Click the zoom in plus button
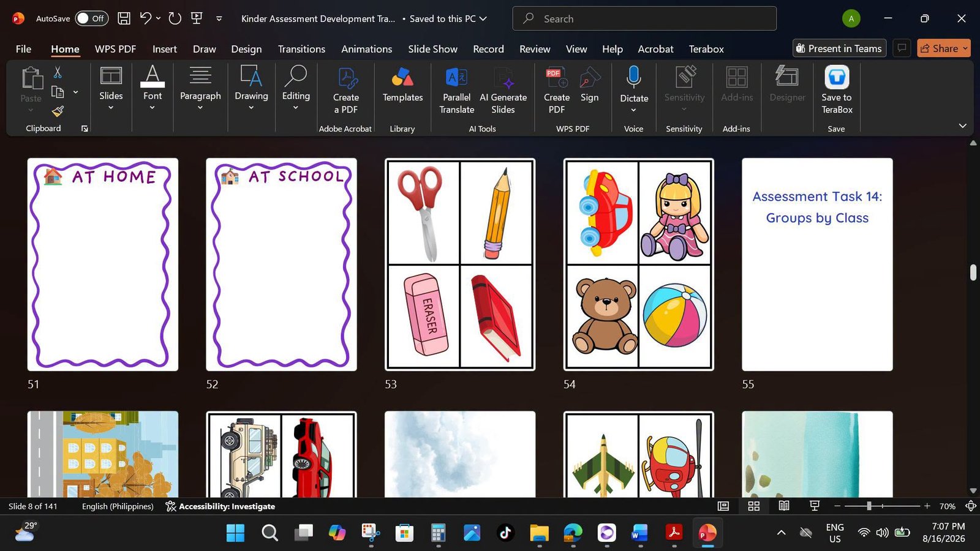Viewport: 980px width, 551px height. coord(927,506)
